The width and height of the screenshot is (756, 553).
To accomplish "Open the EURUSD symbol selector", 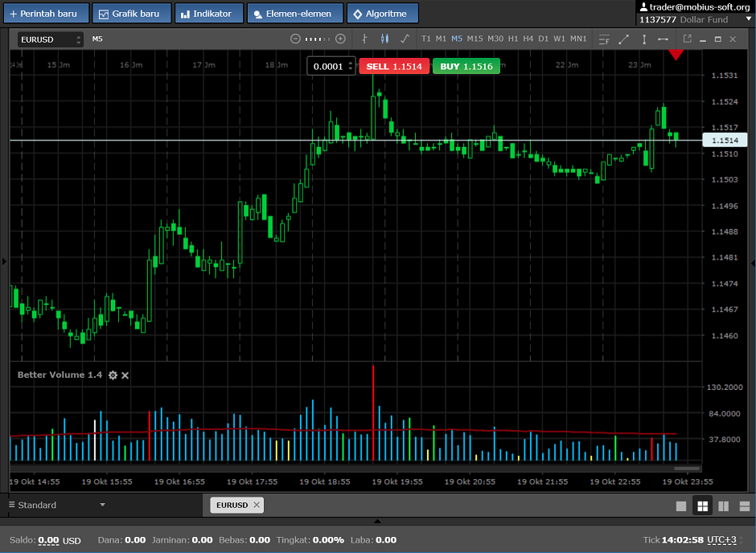I will tap(50, 39).
